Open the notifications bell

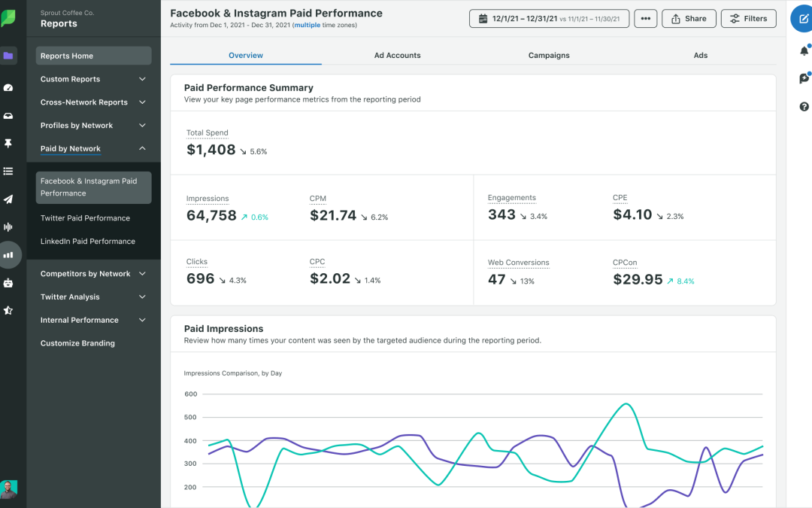pyautogui.click(x=804, y=51)
